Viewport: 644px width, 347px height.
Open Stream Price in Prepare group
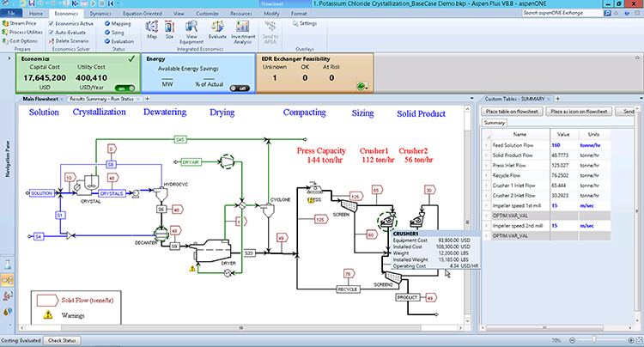tap(19, 23)
